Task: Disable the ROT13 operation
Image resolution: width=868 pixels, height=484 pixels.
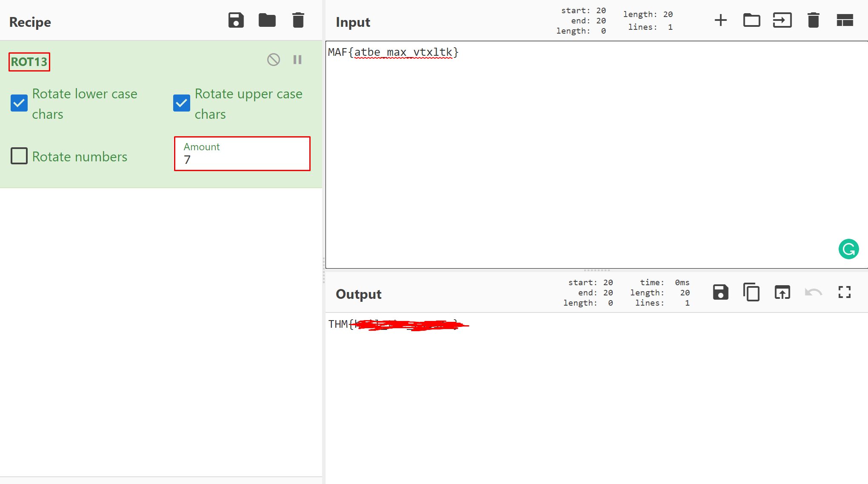Action: pos(274,60)
